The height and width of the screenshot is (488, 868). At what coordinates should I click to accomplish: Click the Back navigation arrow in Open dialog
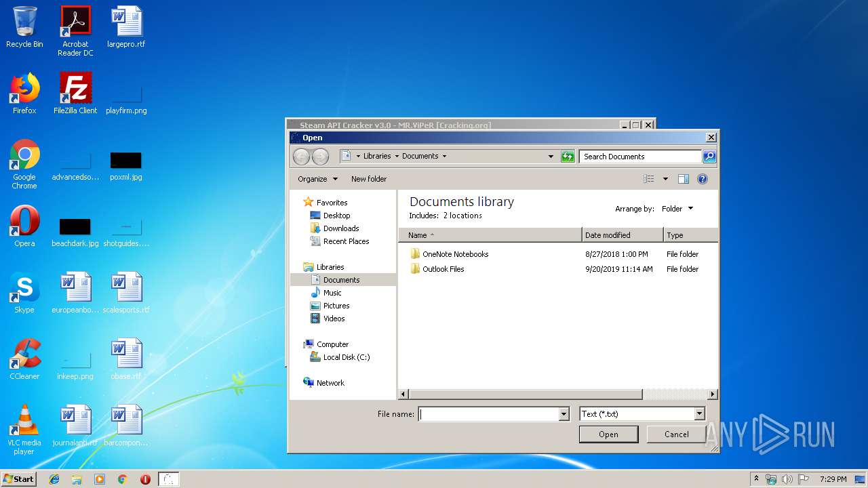[x=301, y=157]
